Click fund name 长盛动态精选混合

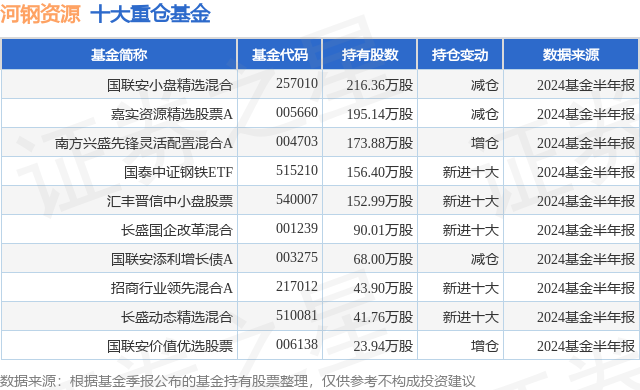coord(177,317)
